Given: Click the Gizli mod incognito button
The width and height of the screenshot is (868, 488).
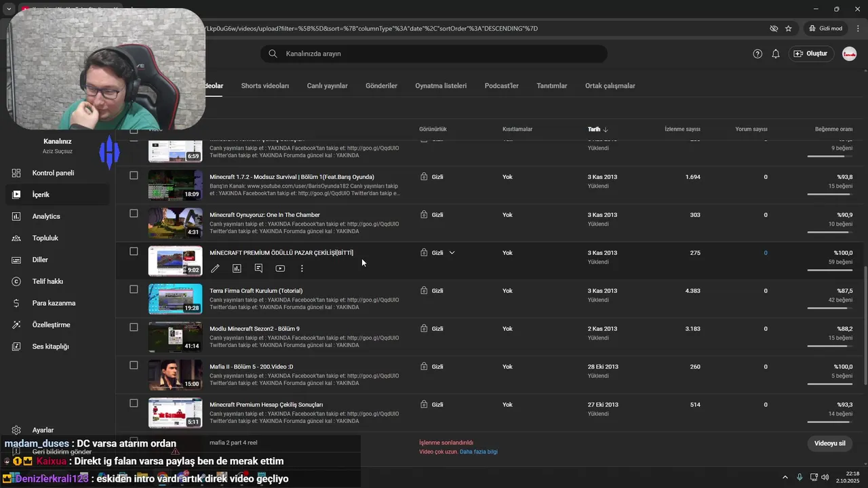Looking at the screenshot, I should click(825, 28).
